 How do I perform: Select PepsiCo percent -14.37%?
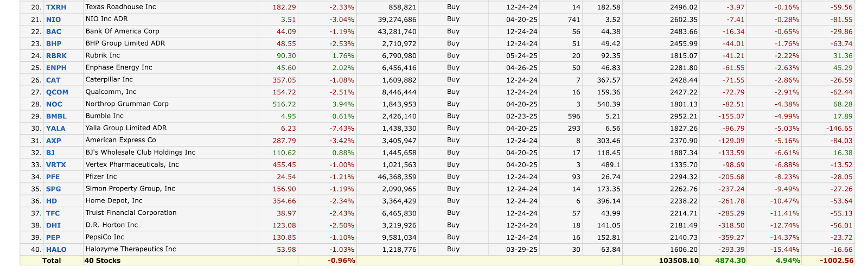(784, 238)
